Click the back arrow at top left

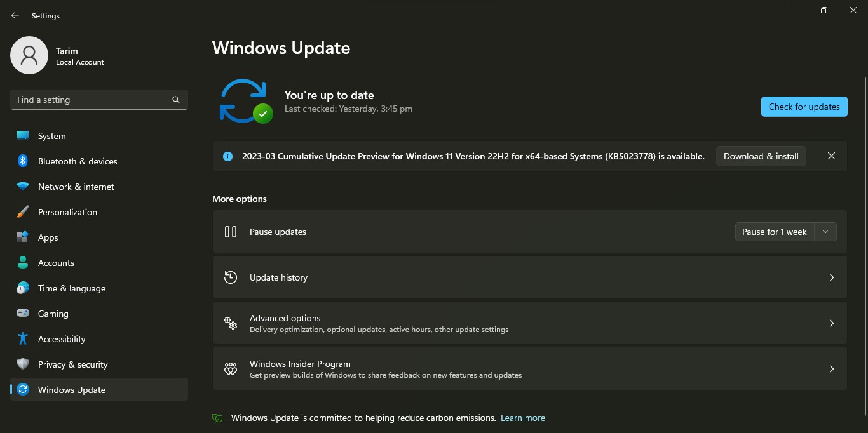coord(14,15)
